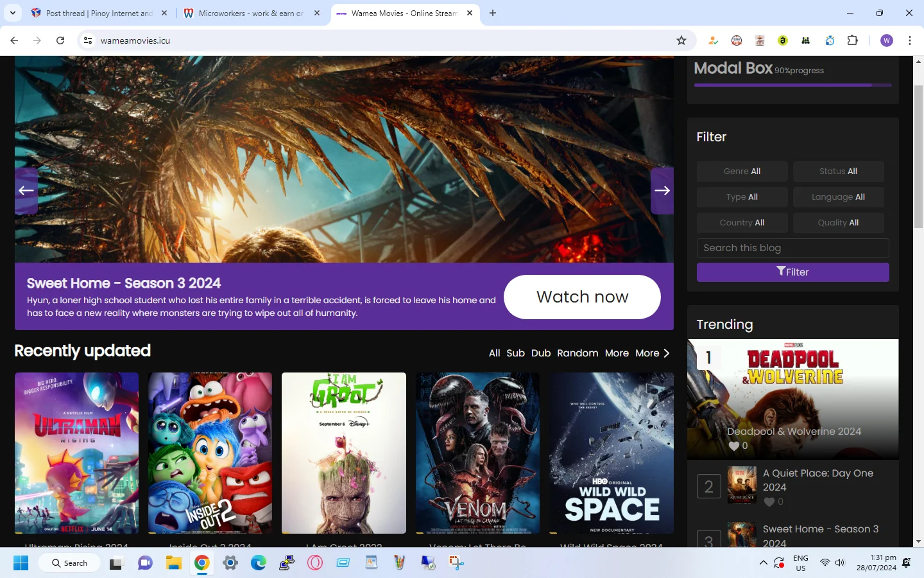Select the All tab in Recently updated
Viewport: 924px width, 578px height.
pos(495,353)
